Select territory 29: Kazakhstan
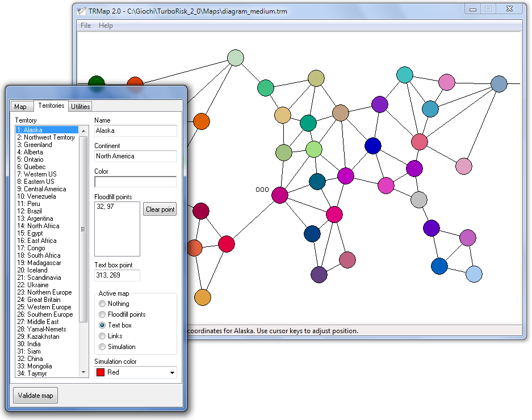The height and width of the screenshot is (420, 532). [x=47, y=337]
